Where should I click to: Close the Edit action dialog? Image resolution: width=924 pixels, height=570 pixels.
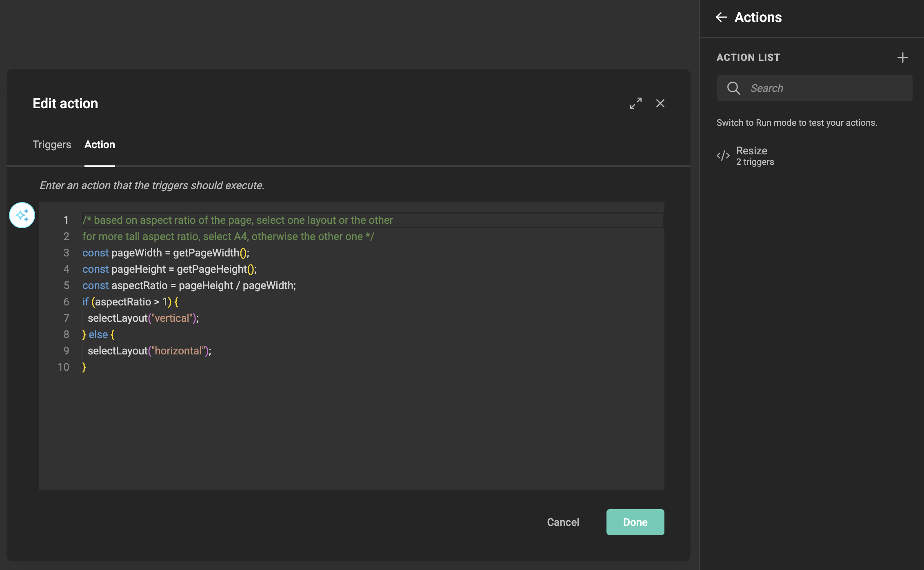660,103
